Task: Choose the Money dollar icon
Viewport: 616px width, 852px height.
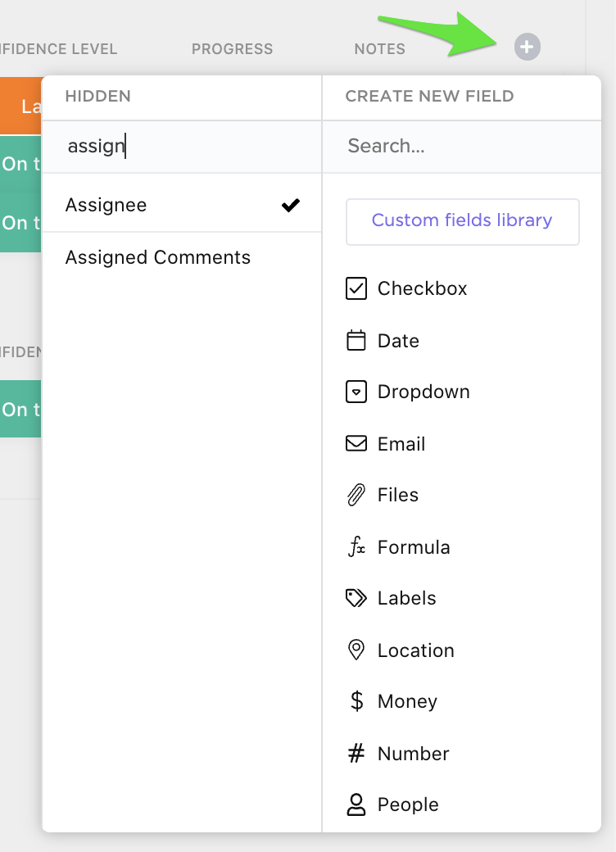Action: 356,701
